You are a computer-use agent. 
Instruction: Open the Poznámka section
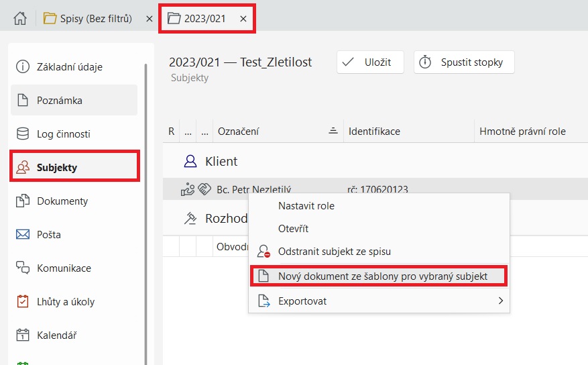click(x=74, y=100)
